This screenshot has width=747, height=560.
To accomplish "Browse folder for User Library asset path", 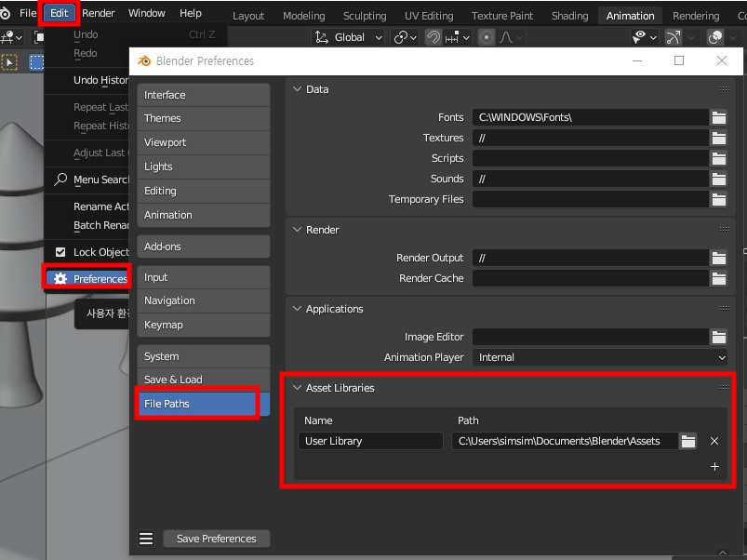I will coord(687,441).
